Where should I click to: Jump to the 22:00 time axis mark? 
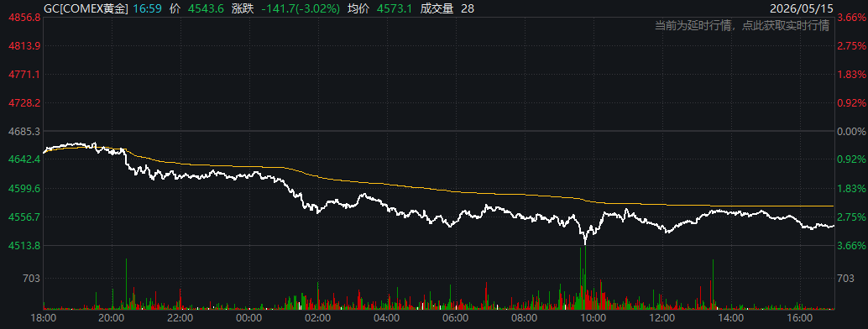pos(180,318)
